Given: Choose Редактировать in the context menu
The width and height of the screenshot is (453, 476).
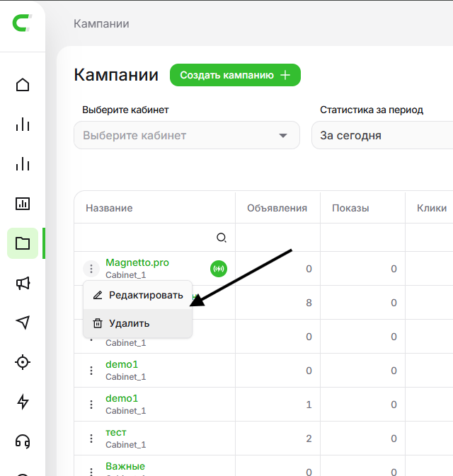Looking at the screenshot, I should tap(137, 295).
